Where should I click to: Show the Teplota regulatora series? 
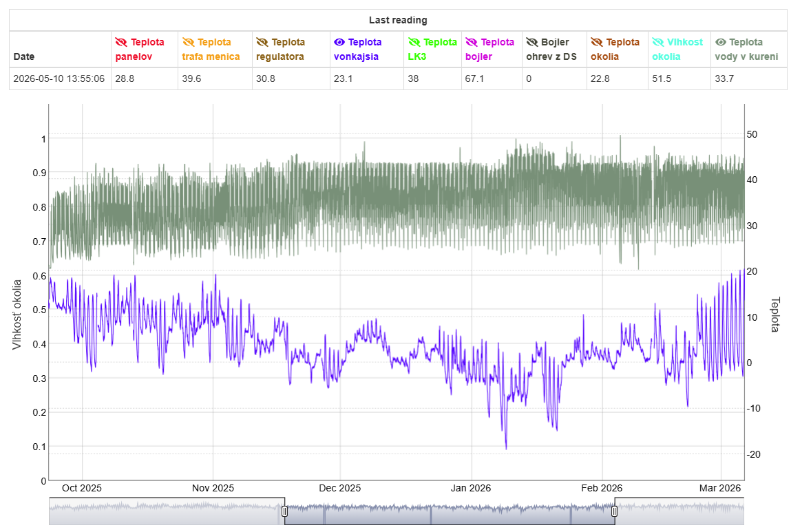tap(262, 43)
